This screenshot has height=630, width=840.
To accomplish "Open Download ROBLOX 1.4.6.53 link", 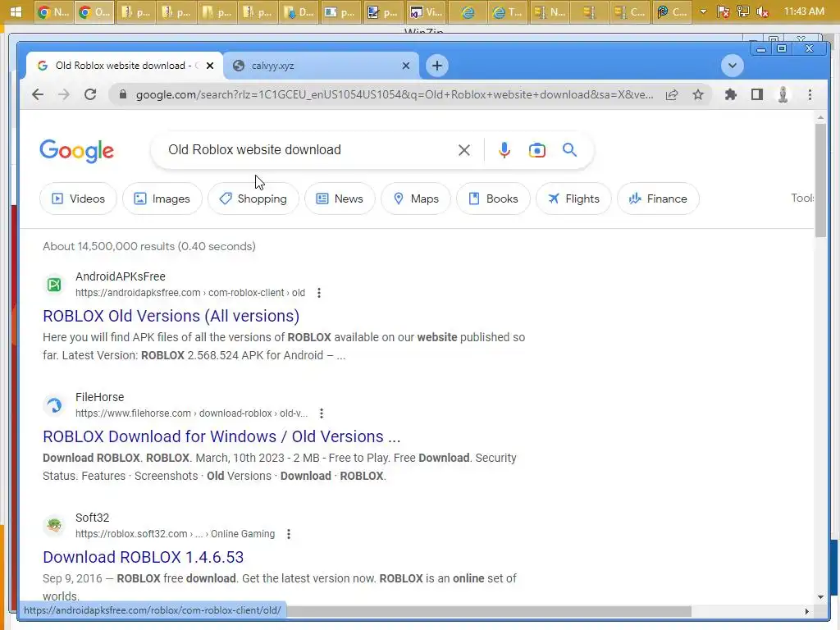I will pyautogui.click(x=143, y=557).
